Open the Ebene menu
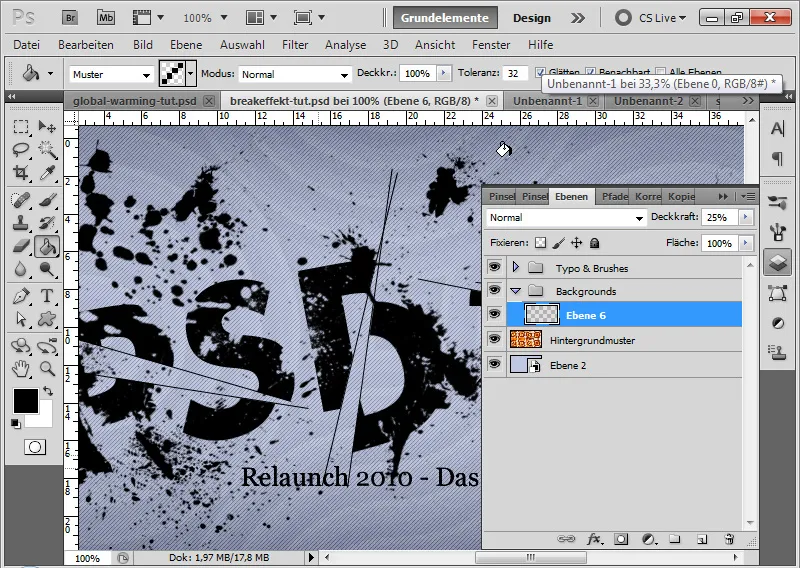 tap(186, 45)
